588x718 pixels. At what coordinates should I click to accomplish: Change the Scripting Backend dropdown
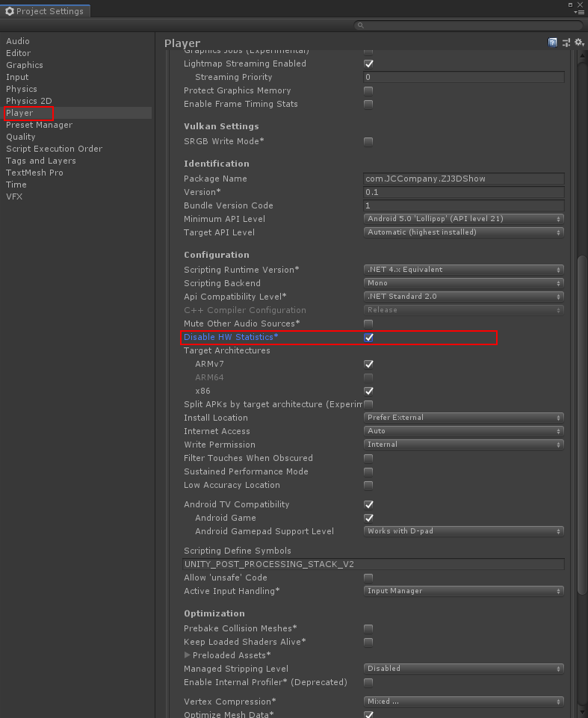click(x=463, y=283)
